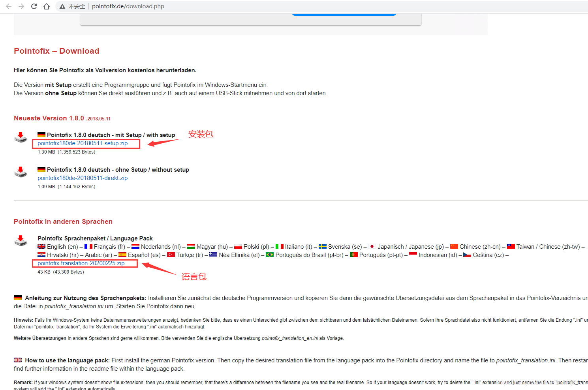This screenshot has width=588, height=390.
Task: Click 'Pointofix Sprachenpaket / Language Pack' title
Action: point(95,238)
